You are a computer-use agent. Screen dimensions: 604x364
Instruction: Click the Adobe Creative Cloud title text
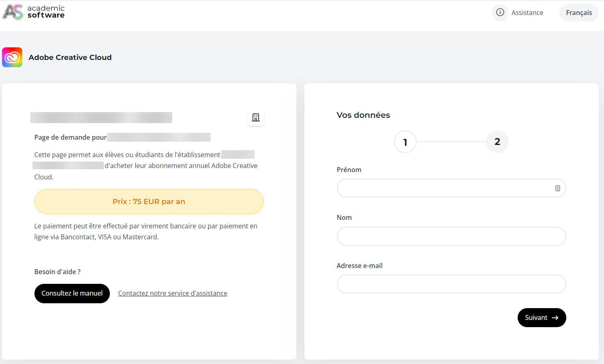(x=70, y=57)
